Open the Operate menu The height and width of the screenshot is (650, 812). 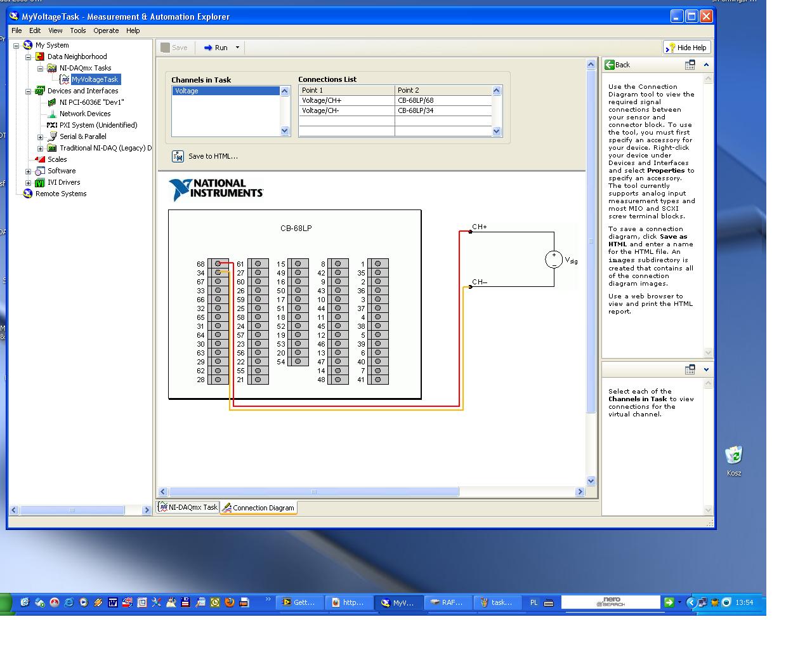(x=106, y=30)
